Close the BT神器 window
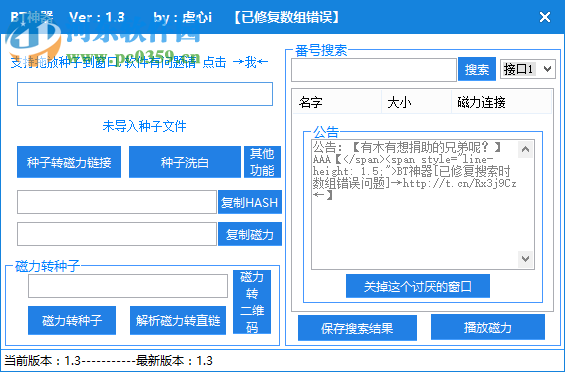565x372 pixels. tap(544, 17)
